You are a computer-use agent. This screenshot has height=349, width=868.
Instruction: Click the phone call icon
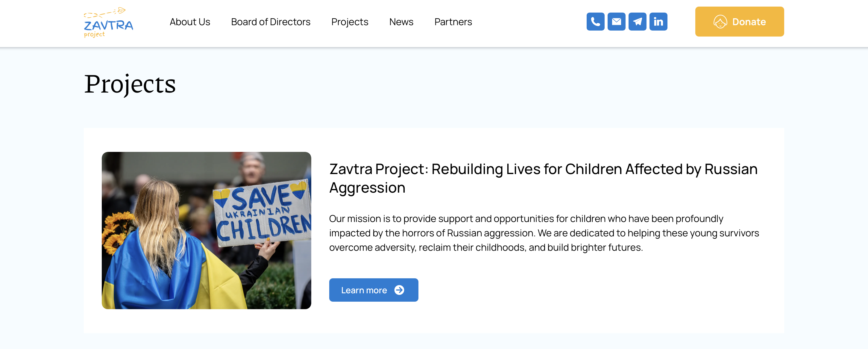[x=595, y=22]
